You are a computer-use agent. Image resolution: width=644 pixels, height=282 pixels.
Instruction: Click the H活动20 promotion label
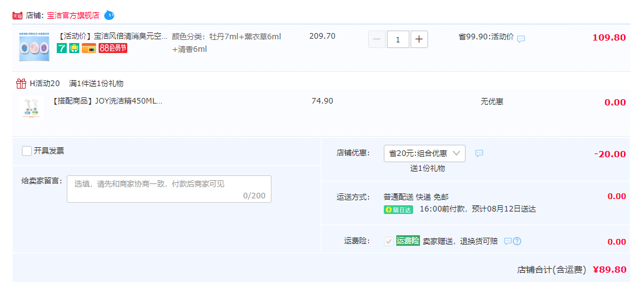pyautogui.click(x=45, y=84)
